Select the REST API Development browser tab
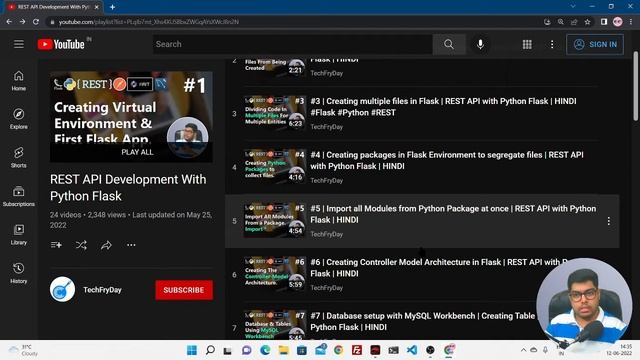640x360 pixels. [x=54, y=7]
